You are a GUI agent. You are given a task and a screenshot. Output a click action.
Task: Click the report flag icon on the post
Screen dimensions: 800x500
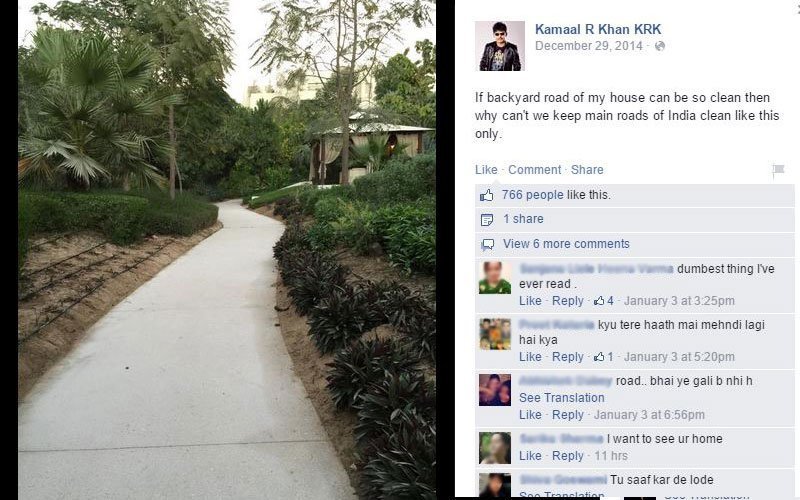[x=778, y=170]
